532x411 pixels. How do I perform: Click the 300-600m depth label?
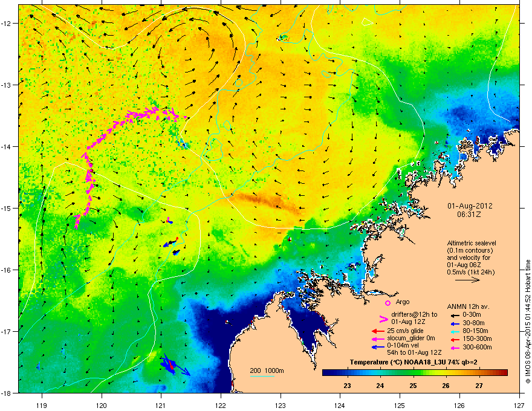tap(478, 347)
